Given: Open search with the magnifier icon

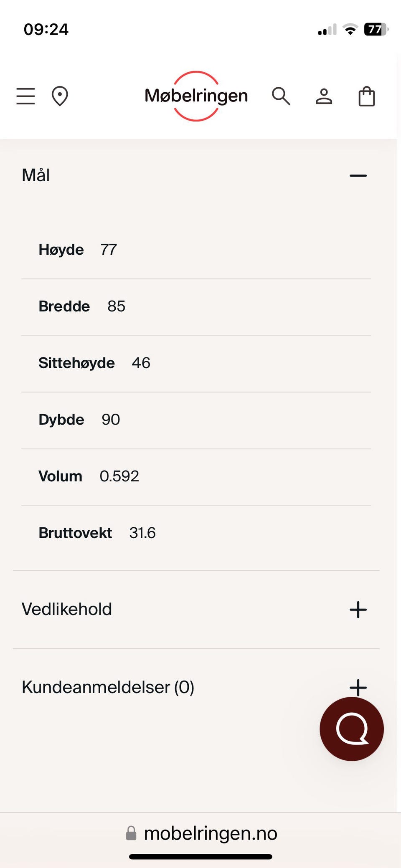Looking at the screenshot, I should [281, 96].
